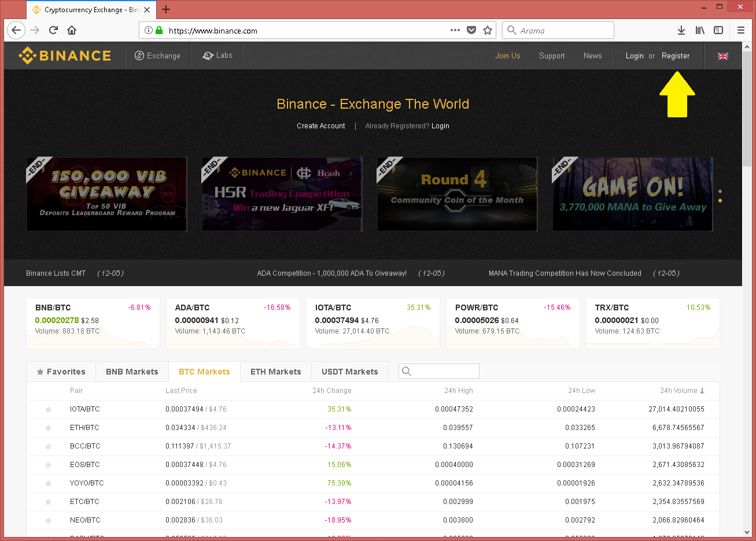
Task: Click Login after Already Registered
Action: [440, 126]
